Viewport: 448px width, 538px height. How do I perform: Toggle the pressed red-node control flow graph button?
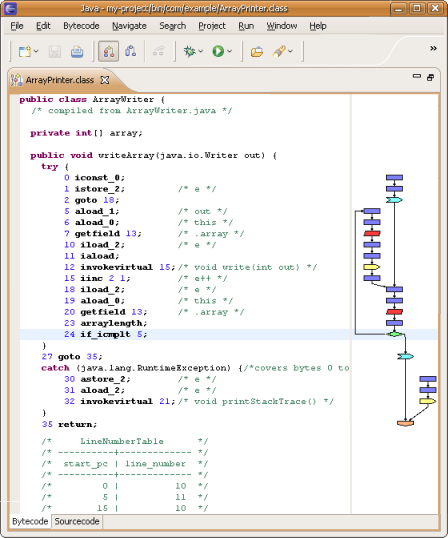(x=108, y=51)
